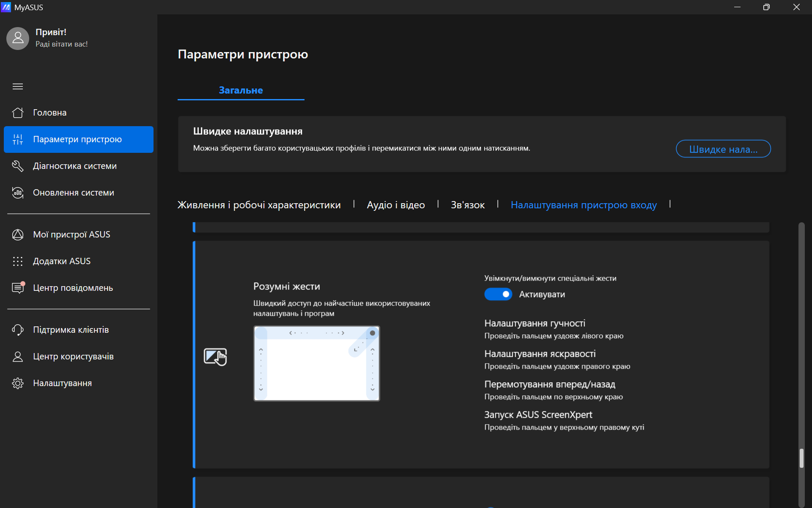
Task: Open Оновлення системи update section
Action: pyautogui.click(x=73, y=193)
